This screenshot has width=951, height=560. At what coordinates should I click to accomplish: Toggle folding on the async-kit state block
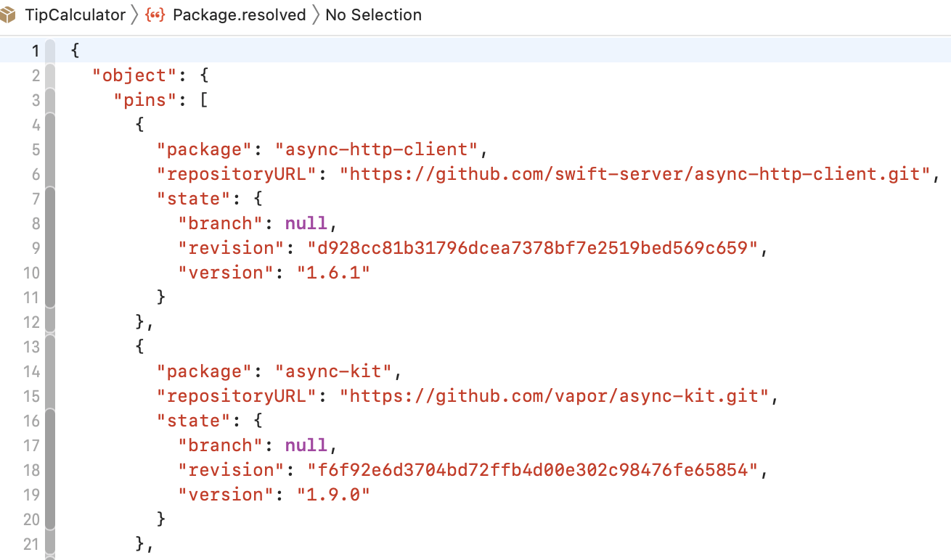tap(49, 421)
